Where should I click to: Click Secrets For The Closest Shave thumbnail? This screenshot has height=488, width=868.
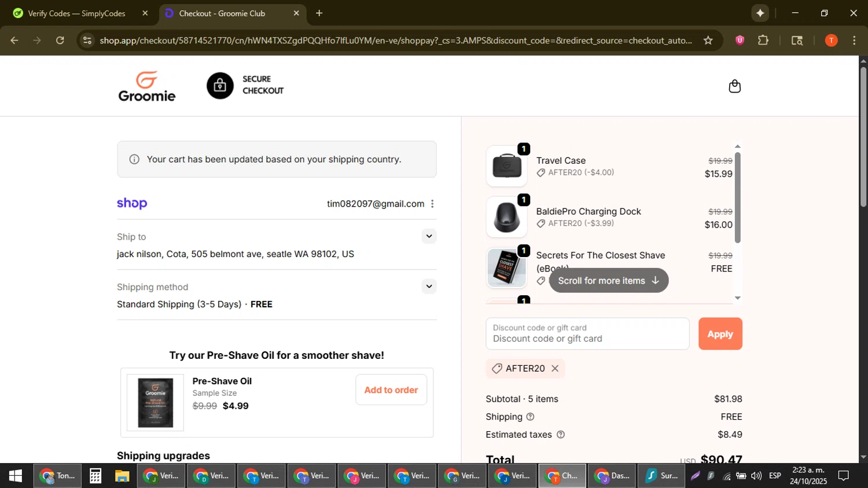pos(506,268)
